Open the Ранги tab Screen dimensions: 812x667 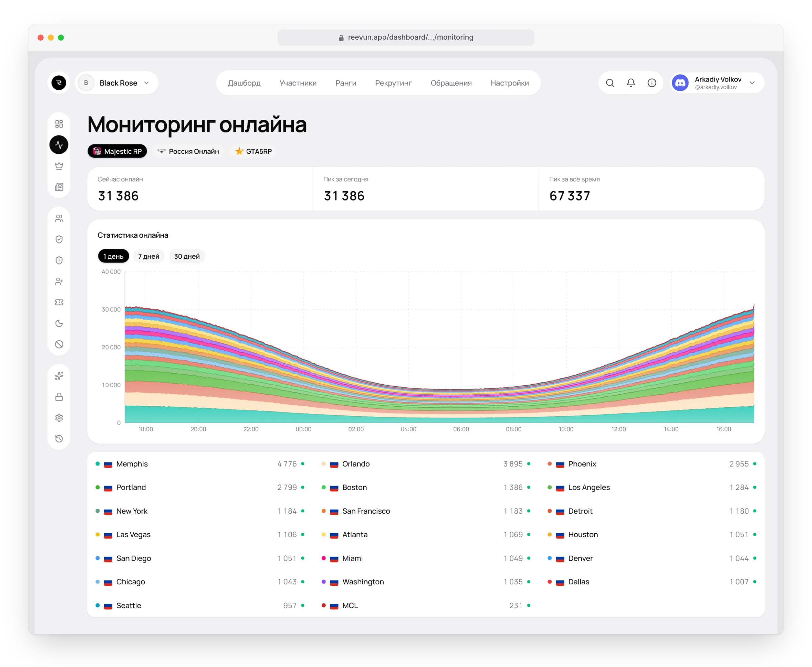tap(345, 83)
